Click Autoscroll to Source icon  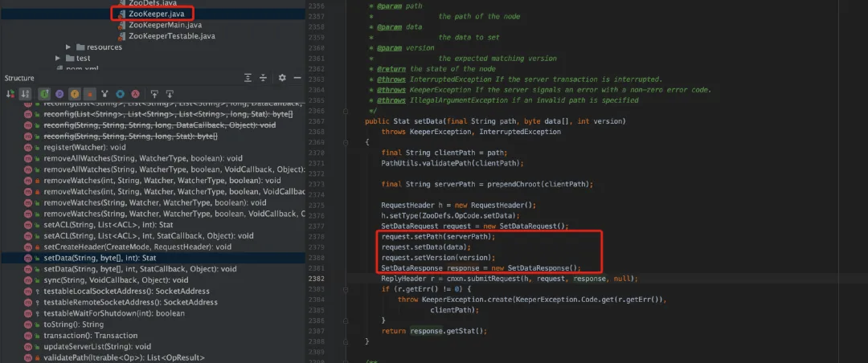(x=154, y=94)
